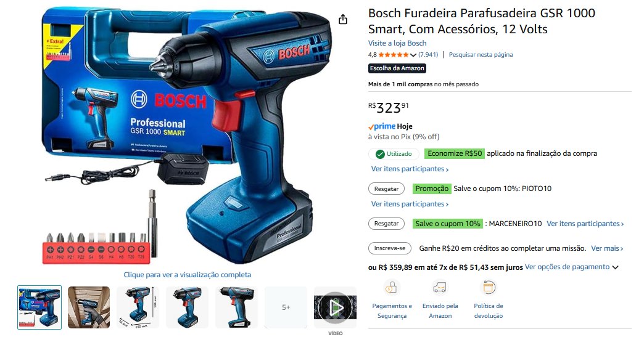
Task: Expand Ver mais for credit mission
Action: tap(607, 248)
